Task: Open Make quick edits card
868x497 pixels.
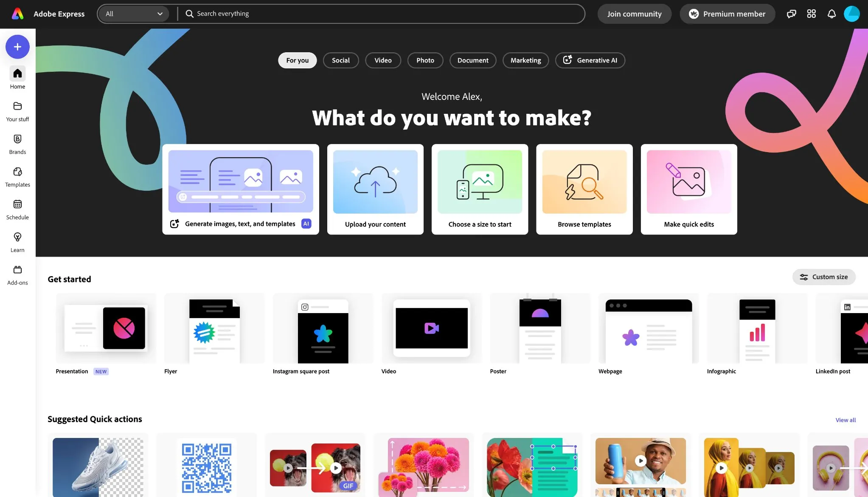Action: (689, 189)
